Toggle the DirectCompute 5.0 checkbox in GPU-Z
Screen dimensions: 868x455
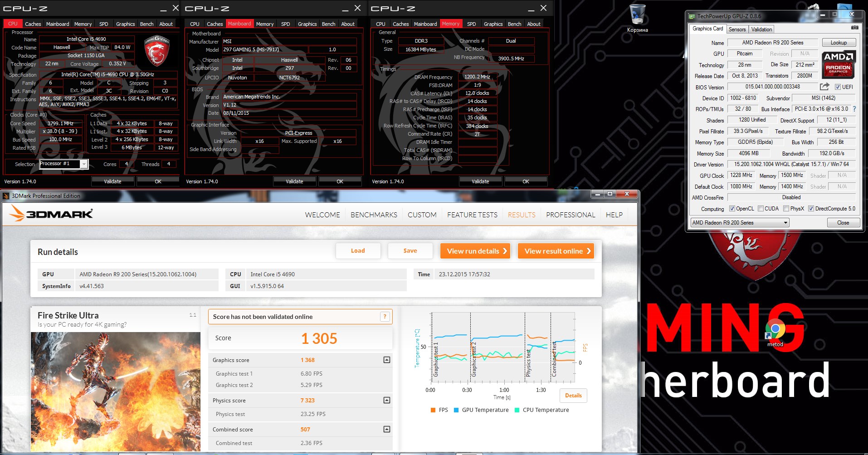point(811,209)
